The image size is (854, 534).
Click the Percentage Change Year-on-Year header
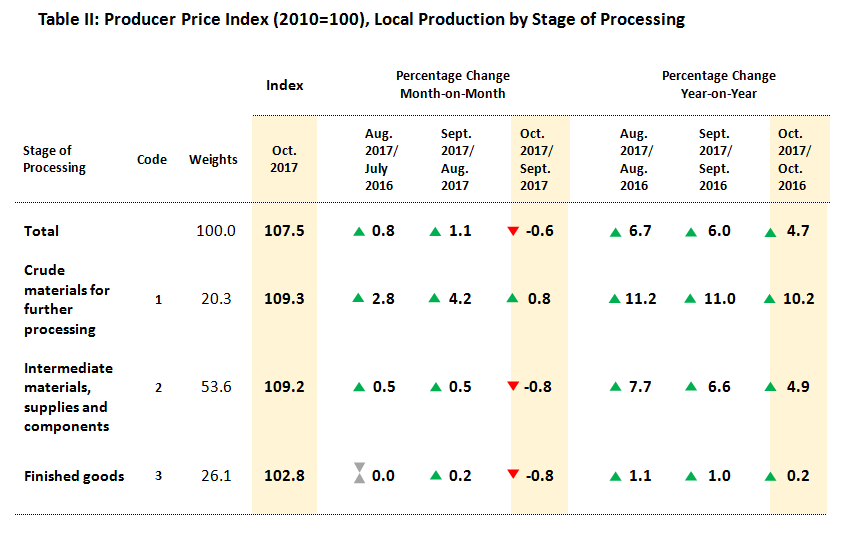pyautogui.click(x=718, y=85)
